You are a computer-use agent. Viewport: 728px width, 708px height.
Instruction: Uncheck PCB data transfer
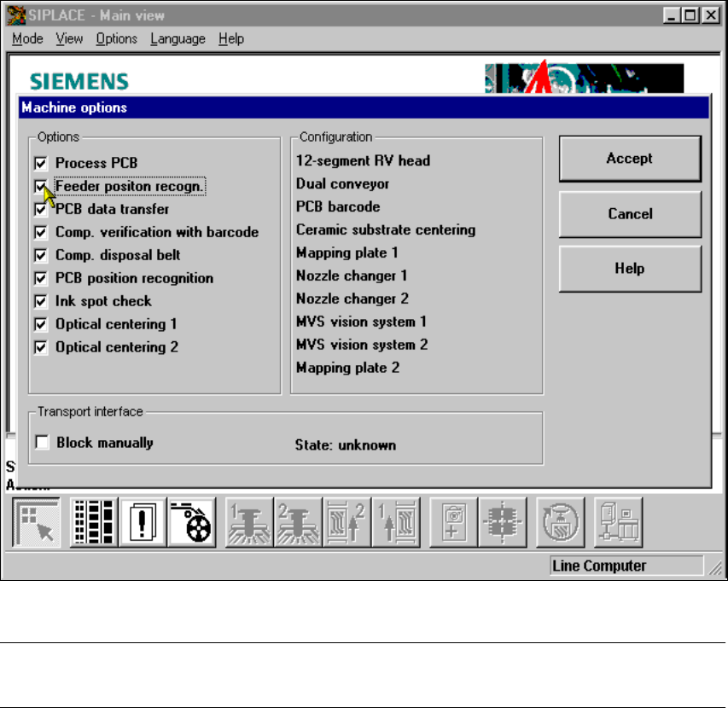41,209
